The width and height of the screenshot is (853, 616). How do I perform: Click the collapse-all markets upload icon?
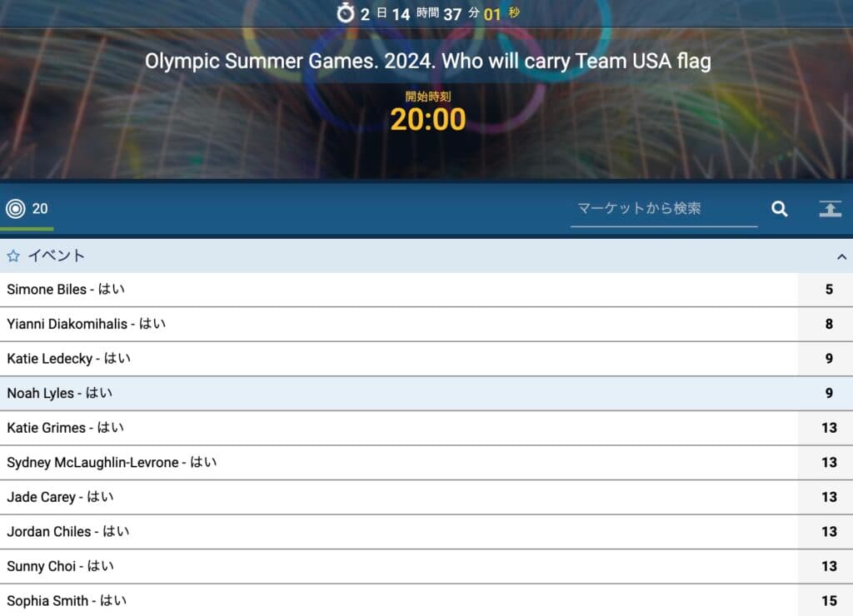[831, 209]
